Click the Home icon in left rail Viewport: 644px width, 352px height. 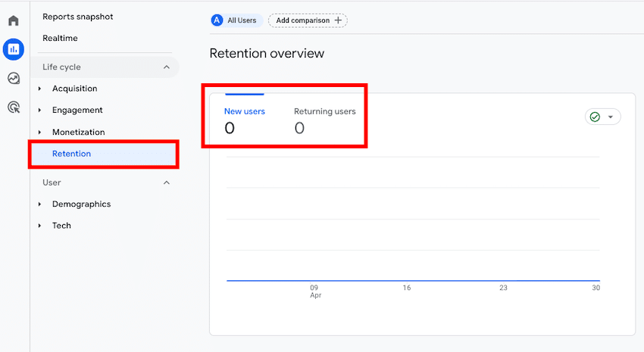(14, 20)
